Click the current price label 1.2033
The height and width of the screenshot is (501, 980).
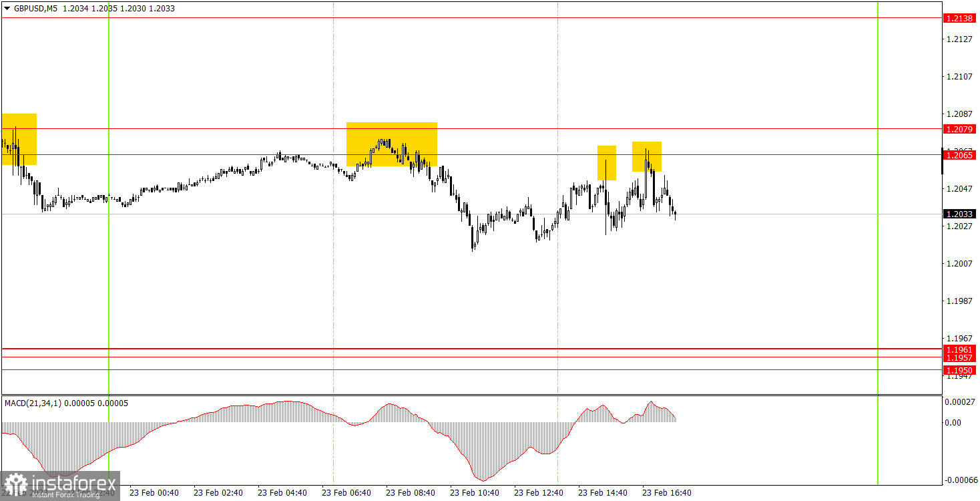(959, 214)
